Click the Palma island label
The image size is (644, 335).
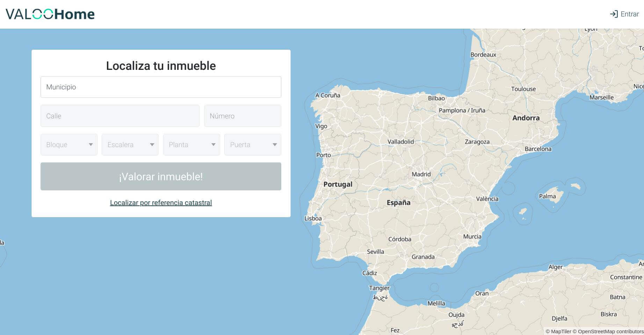(x=547, y=196)
